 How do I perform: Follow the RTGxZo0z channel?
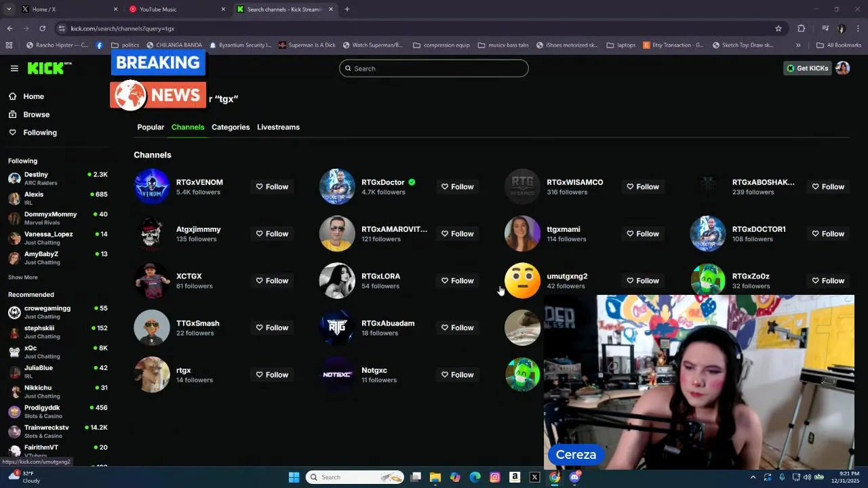[x=828, y=281]
